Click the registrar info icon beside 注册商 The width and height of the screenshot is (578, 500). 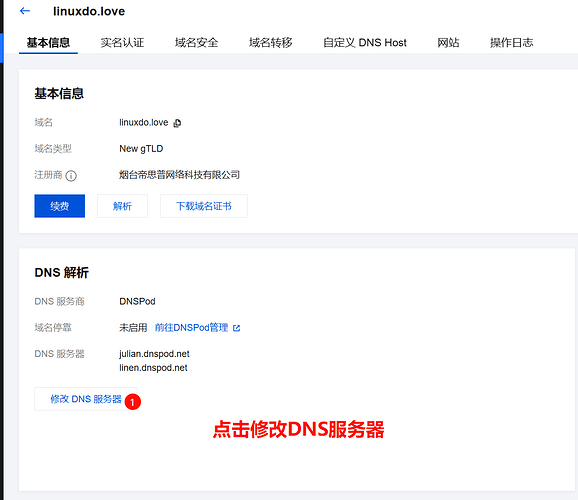71,176
